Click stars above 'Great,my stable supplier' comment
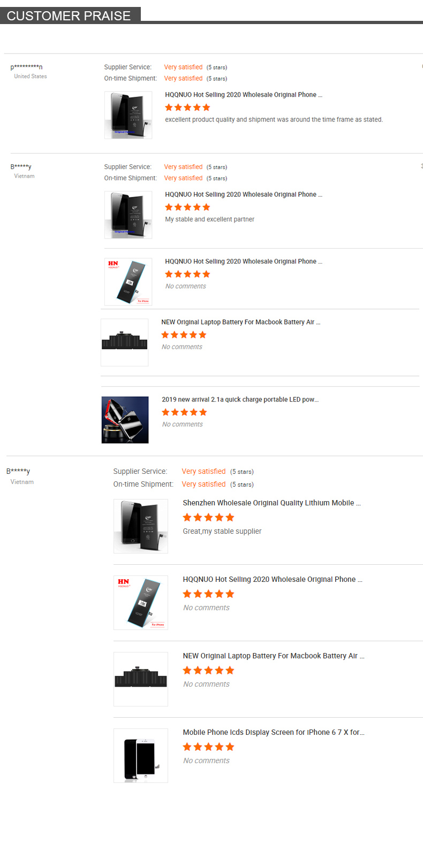 tap(209, 517)
